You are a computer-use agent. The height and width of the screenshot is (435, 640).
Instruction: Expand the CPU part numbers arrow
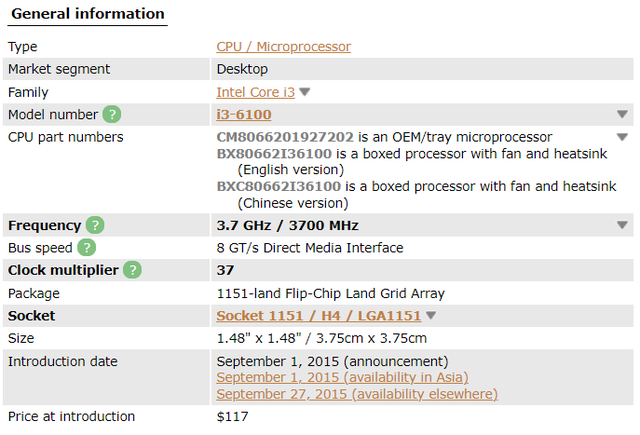coord(622,137)
